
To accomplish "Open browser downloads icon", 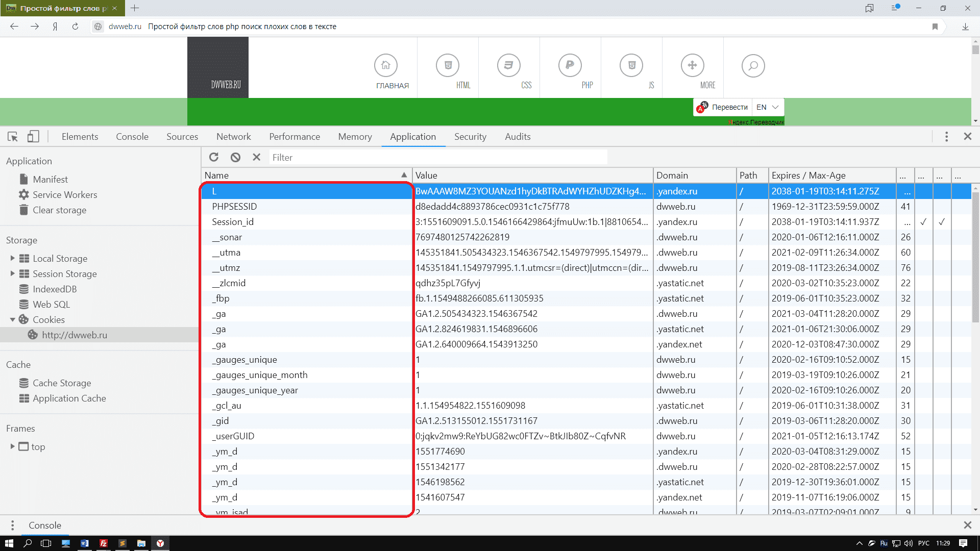I will tap(965, 27).
